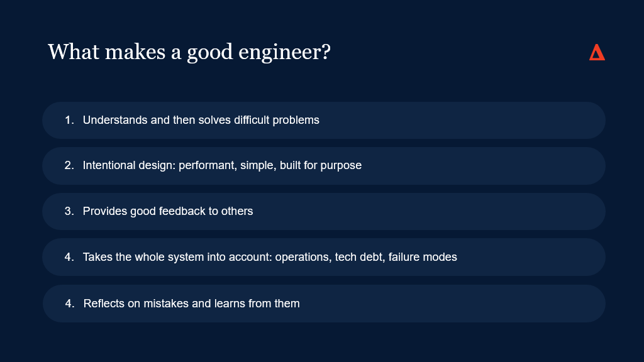Click the '4.' beside 'Takes the whole system'
Image resolution: width=644 pixels, height=362 pixels.
[69, 257]
